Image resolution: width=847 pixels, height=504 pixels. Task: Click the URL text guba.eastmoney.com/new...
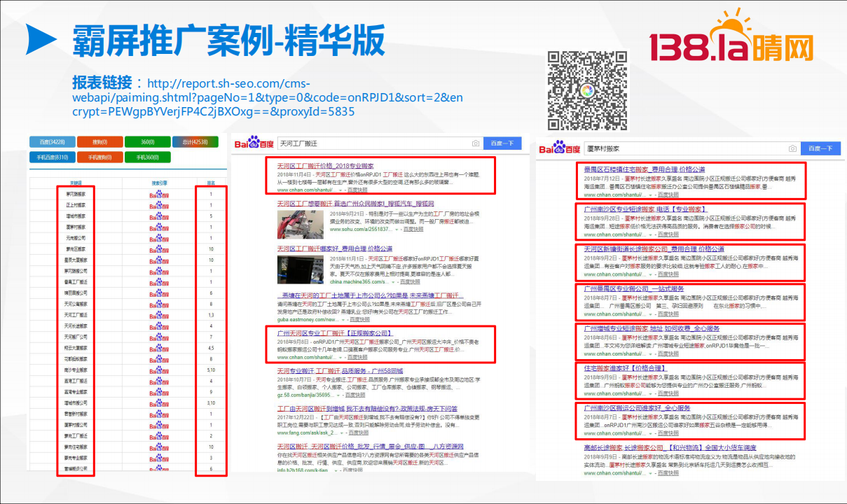pyautogui.click(x=307, y=319)
